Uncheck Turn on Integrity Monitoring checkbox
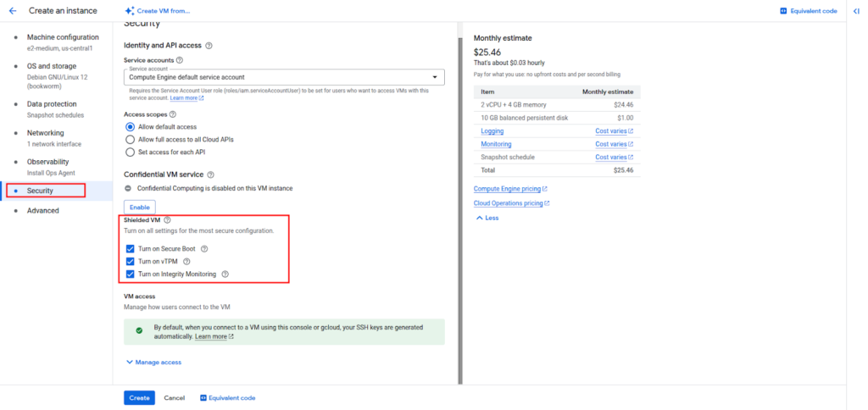This screenshot has width=868, height=410. [x=131, y=274]
